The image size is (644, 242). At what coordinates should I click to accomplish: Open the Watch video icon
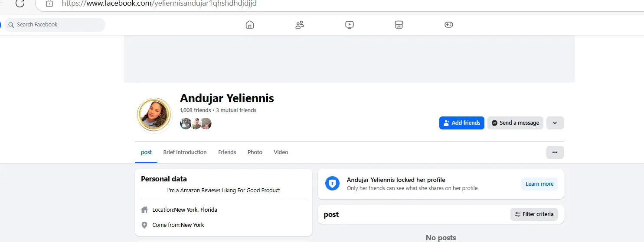click(350, 25)
